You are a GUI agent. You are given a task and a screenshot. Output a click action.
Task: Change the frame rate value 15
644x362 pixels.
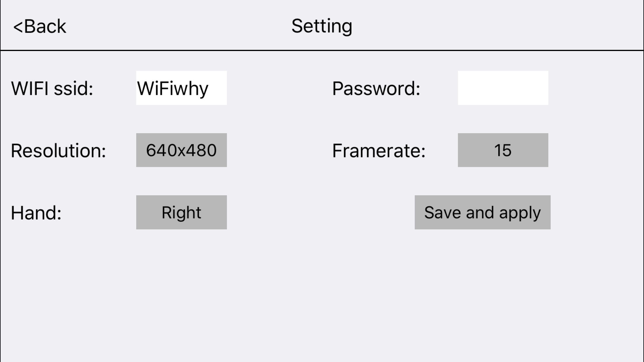503,150
